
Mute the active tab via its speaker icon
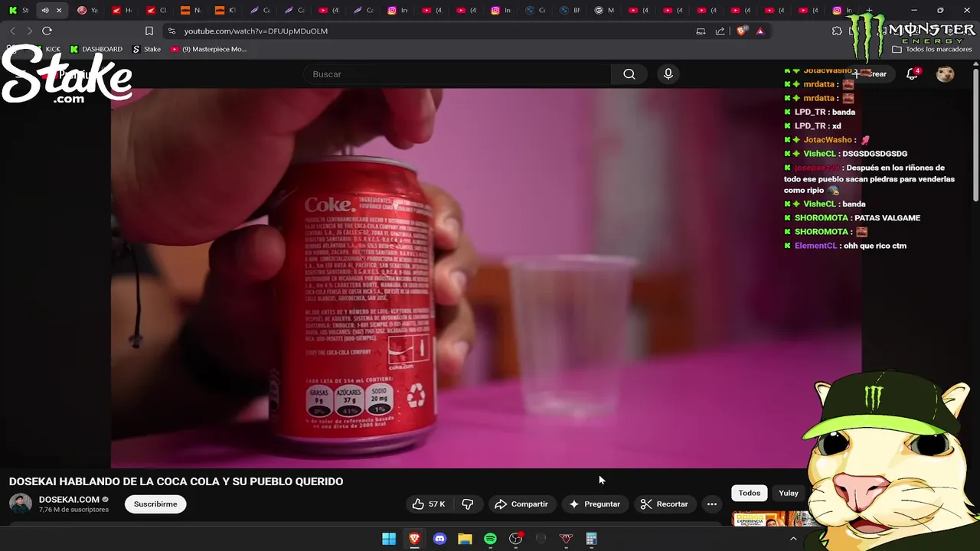[x=45, y=11]
